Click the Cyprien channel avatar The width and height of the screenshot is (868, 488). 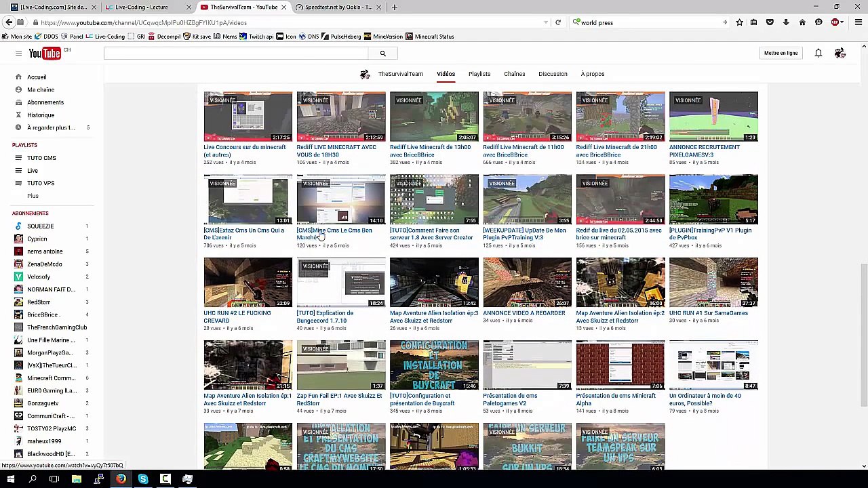(18, 239)
